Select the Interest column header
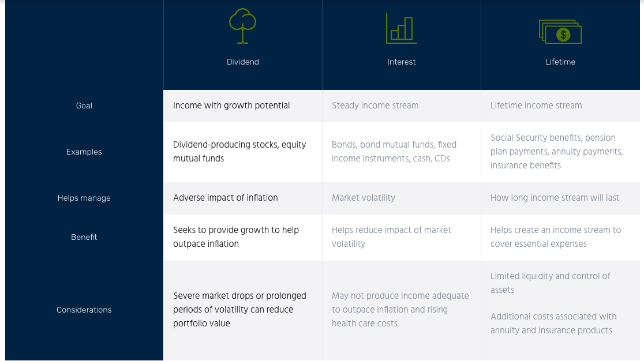Screen dimensions: 644x361 point(402,62)
